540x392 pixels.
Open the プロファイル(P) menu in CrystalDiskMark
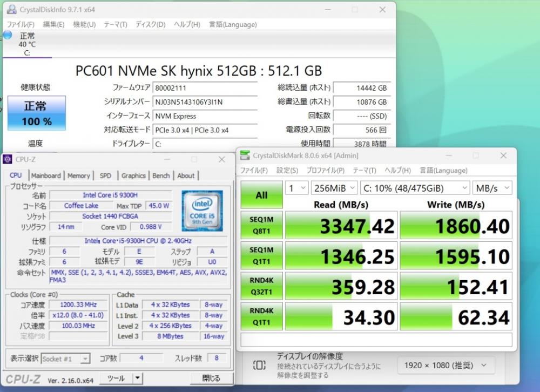click(326, 171)
